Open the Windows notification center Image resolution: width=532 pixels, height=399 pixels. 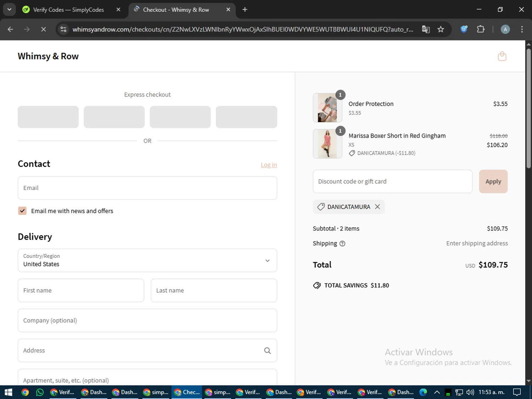tap(517, 392)
